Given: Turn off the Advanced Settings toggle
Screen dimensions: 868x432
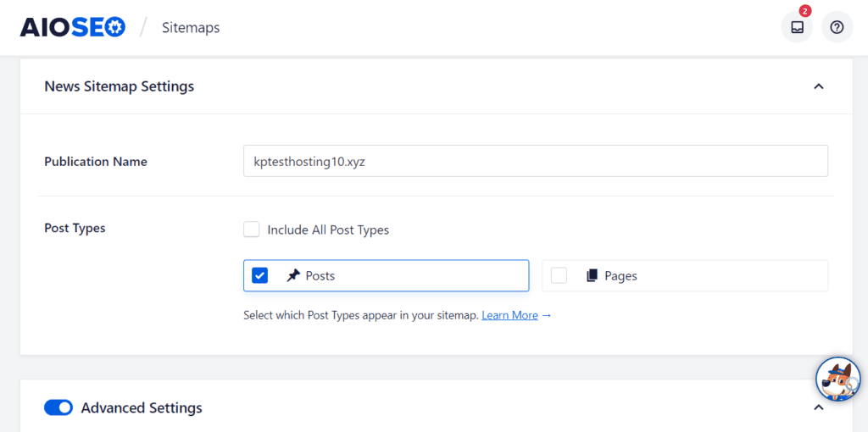Looking at the screenshot, I should tap(58, 408).
